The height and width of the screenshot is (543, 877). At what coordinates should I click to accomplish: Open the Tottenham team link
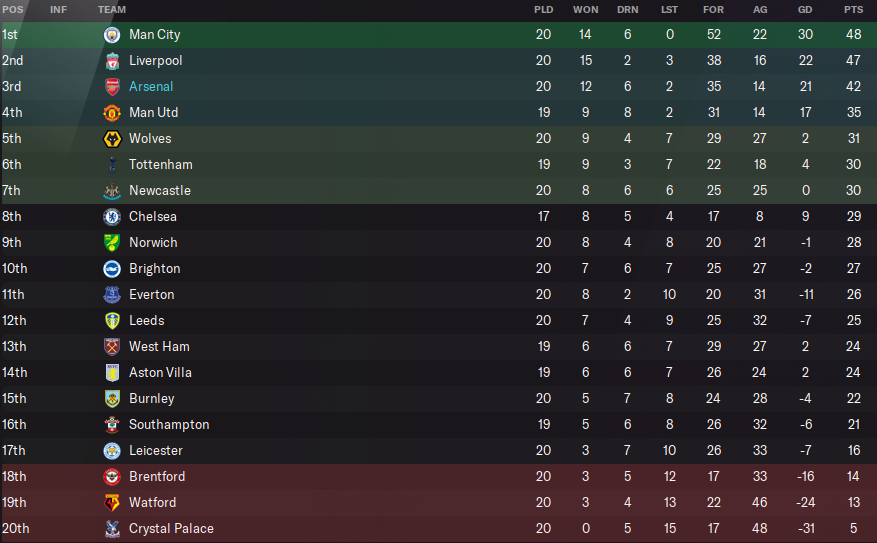(x=160, y=165)
